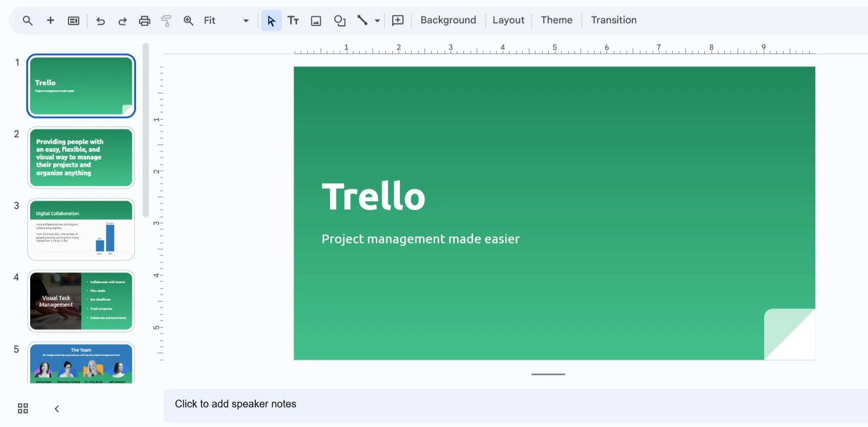
Task: Expand the line type dropdown arrow
Action: [377, 21]
